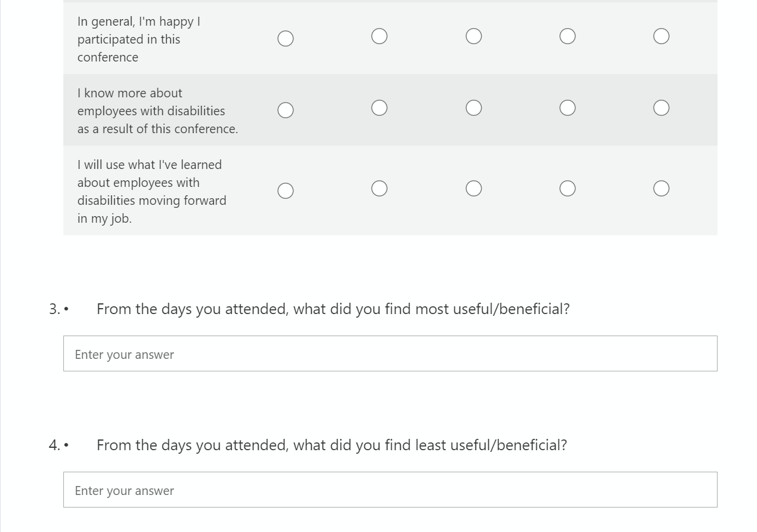Pick fifth radio for 'I will use' row
Viewport: 757px width, 532px height.
coord(661,189)
